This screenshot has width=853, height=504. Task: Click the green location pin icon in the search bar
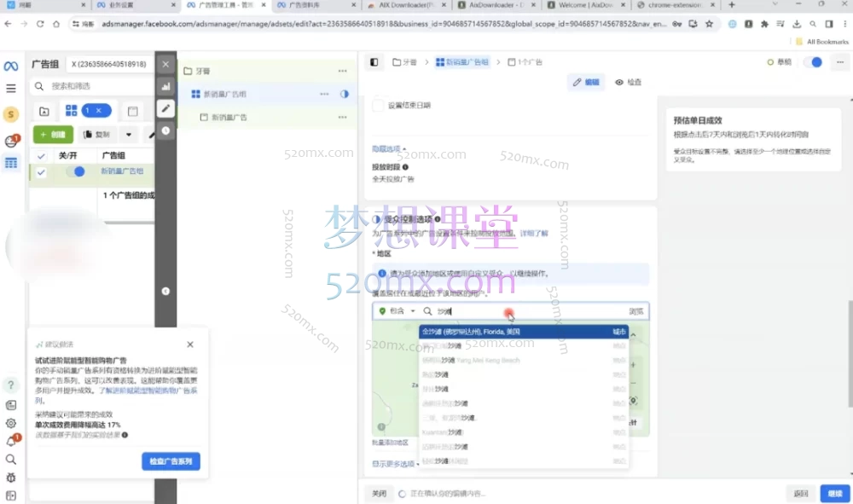click(x=383, y=311)
